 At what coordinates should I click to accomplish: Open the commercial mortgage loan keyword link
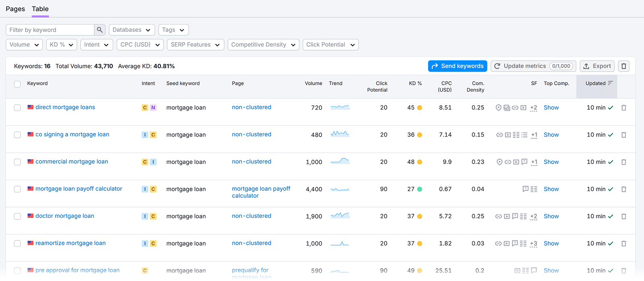[72, 162]
